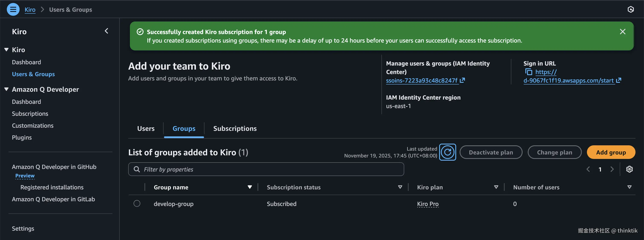644x240 pixels.
Task: Switch to the Users tab
Action: [146, 128]
